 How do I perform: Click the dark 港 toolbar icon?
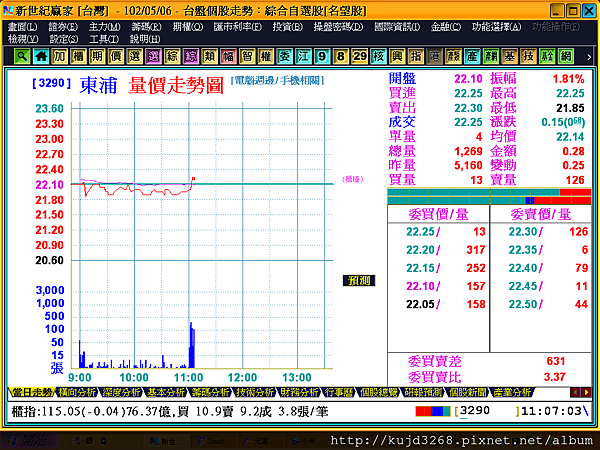coord(435,56)
